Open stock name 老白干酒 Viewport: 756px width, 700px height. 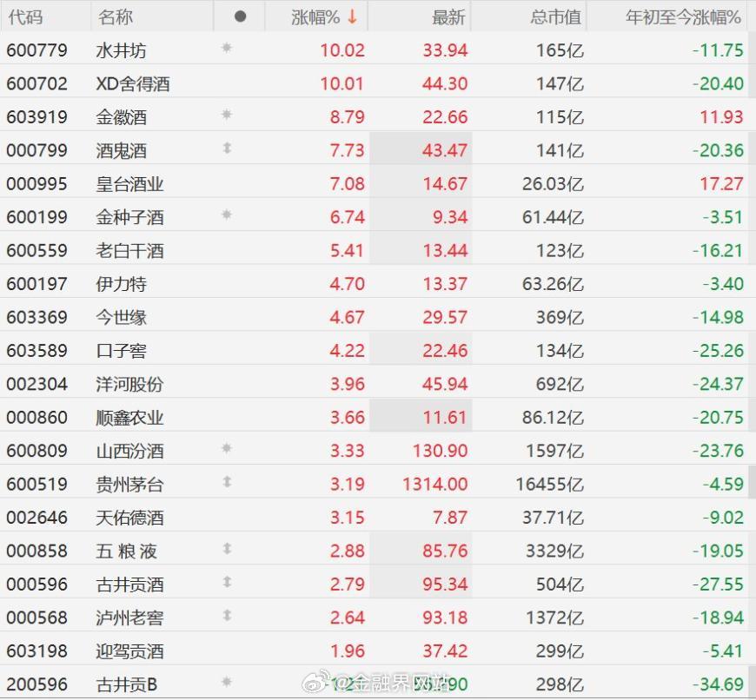pyautogui.click(x=129, y=250)
